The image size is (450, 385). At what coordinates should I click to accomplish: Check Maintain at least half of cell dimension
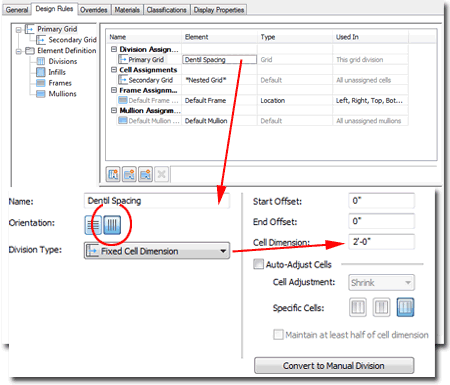tap(278, 334)
